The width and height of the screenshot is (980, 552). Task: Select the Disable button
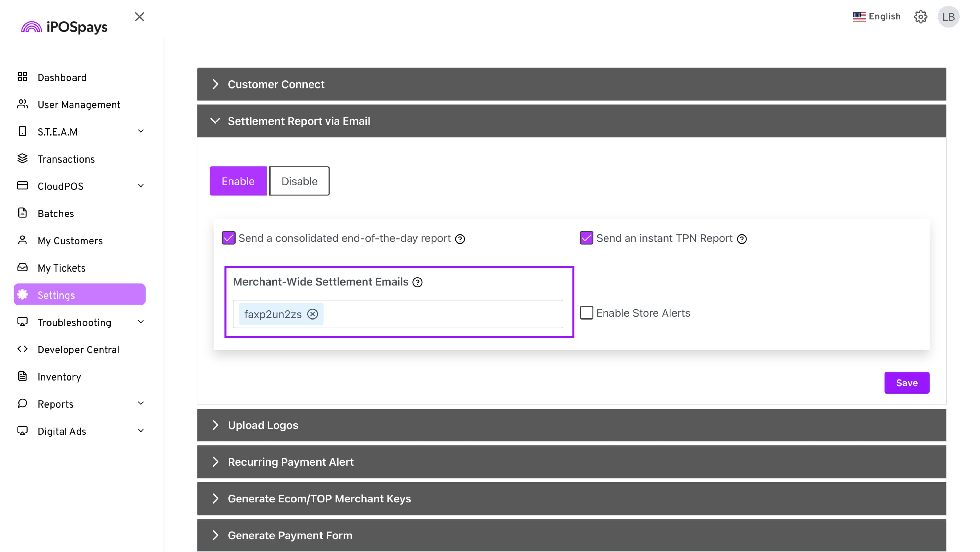click(299, 181)
